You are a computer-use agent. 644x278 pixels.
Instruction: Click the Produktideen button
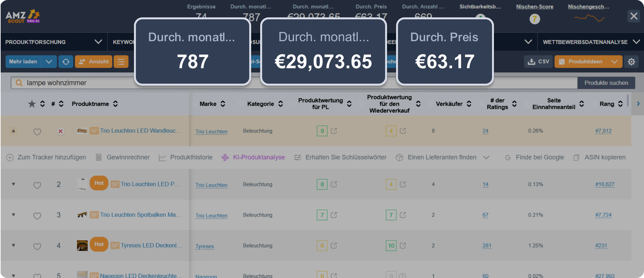click(x=581, y=61)
